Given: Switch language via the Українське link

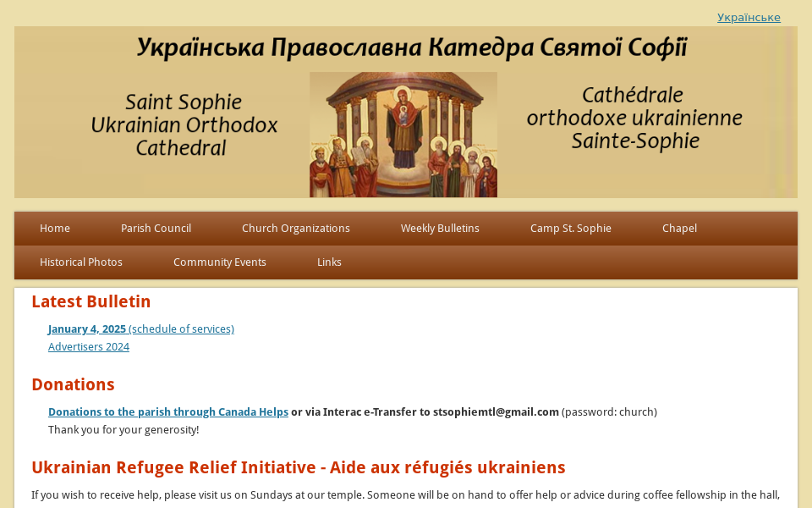Looking at the screenshot, I should [x=749, y=17].
